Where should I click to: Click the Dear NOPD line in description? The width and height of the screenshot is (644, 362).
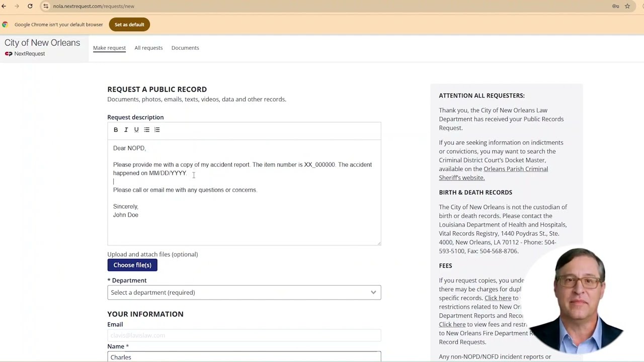click(x=129, y=148)
